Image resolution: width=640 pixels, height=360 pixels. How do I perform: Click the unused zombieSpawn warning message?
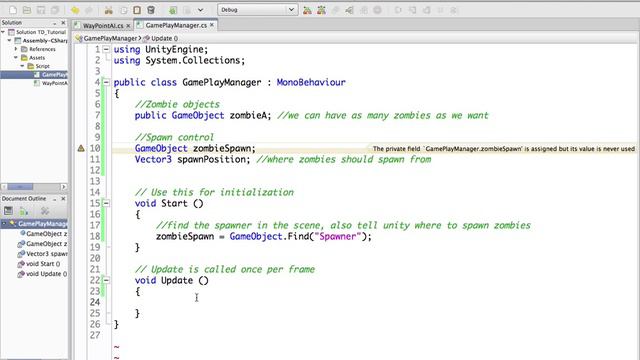point(503,149)
